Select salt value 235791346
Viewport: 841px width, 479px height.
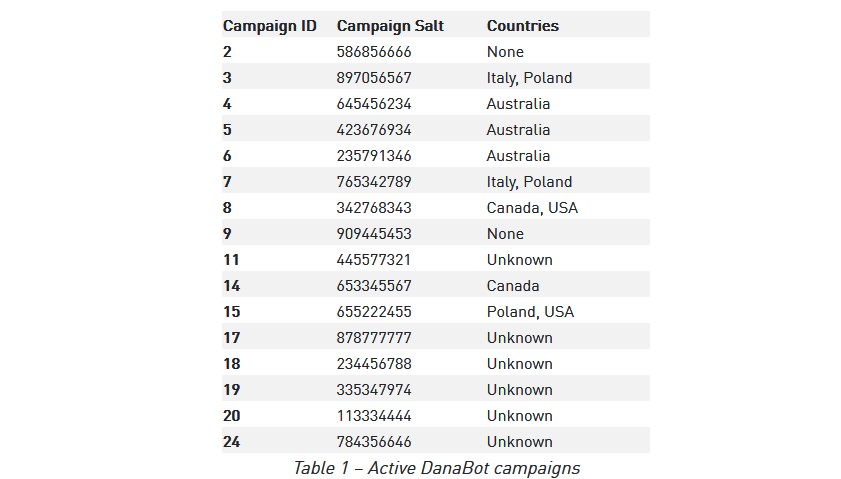374,156
